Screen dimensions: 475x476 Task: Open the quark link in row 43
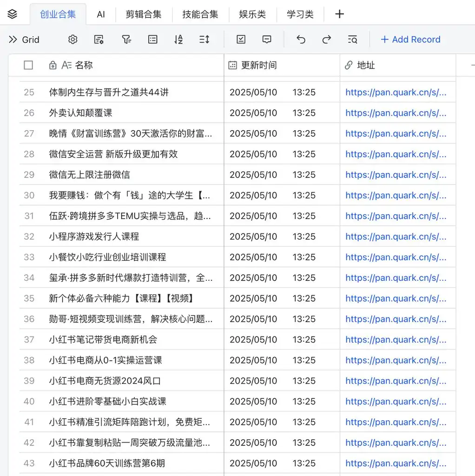click(x=396, y=463)
